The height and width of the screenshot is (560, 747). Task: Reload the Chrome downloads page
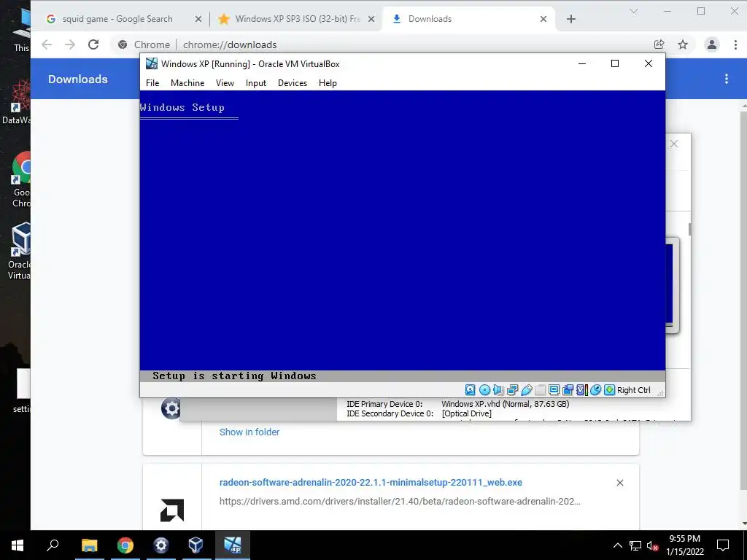(93, 44)
